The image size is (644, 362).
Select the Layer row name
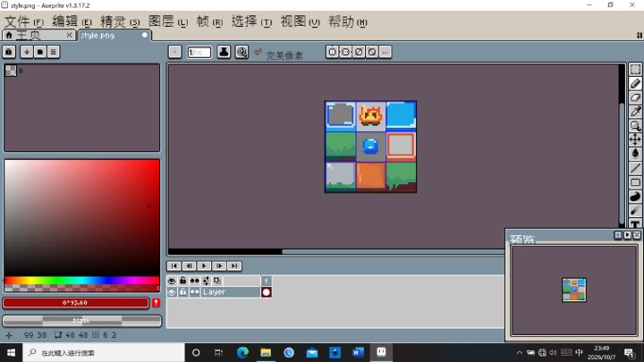(231, 292)
